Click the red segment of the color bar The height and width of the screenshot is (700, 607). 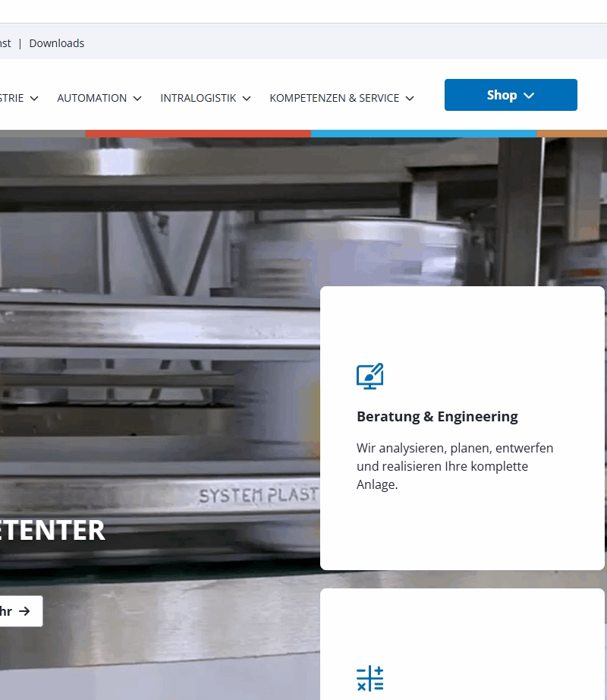click(x=198, y=134)
